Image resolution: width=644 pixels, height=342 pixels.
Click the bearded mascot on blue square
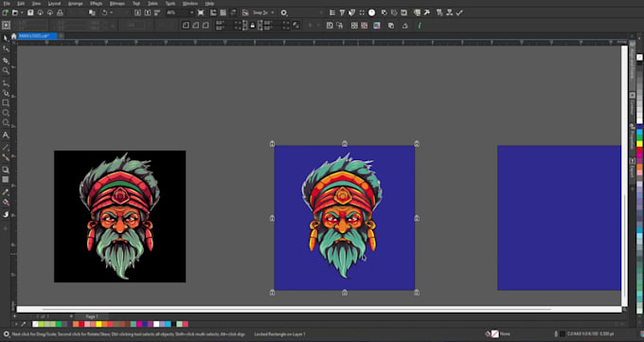(343, 217)
